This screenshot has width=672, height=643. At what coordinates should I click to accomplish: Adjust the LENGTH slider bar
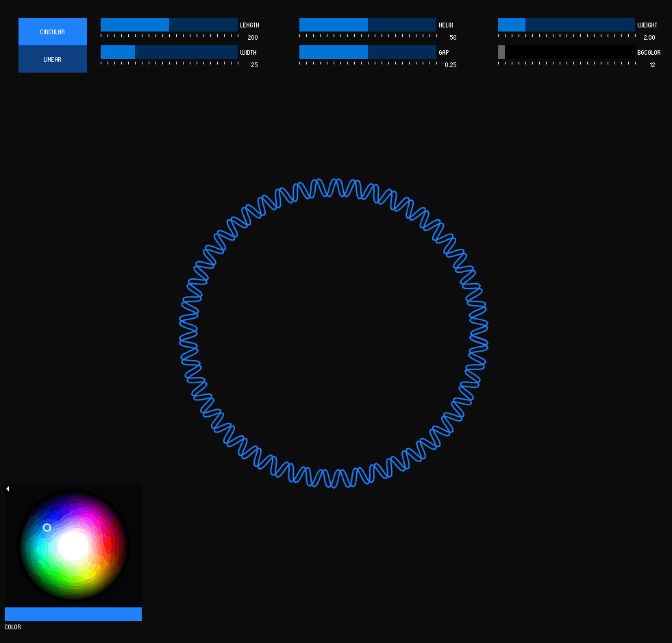pyautogui.click(x=169, y=25)
